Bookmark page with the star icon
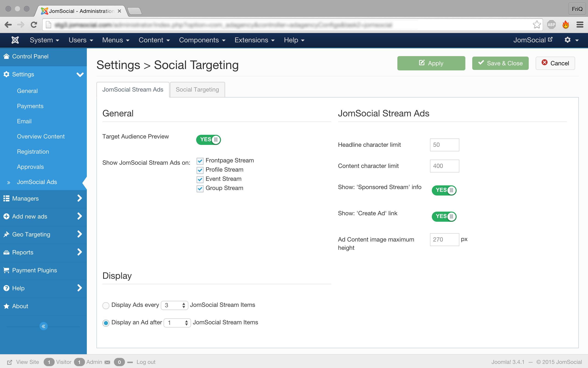588x368 pixels. point(537,25)
